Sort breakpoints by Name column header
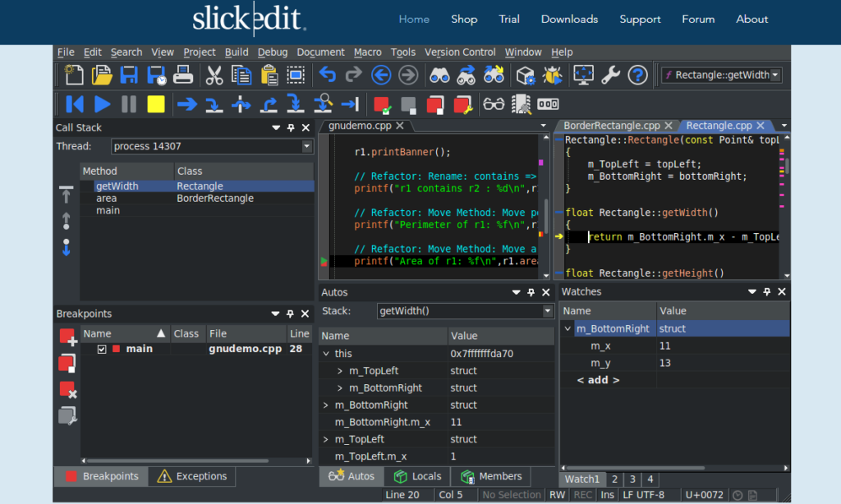Viewport: 841px width, 504px height. click(125, 333)
